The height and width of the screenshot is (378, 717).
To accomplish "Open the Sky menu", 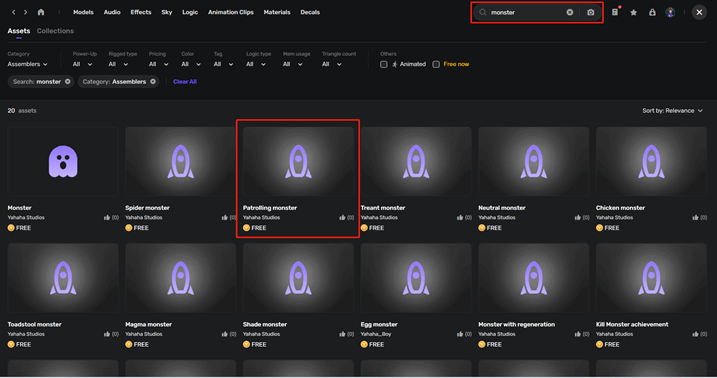I will coord(167,12).
